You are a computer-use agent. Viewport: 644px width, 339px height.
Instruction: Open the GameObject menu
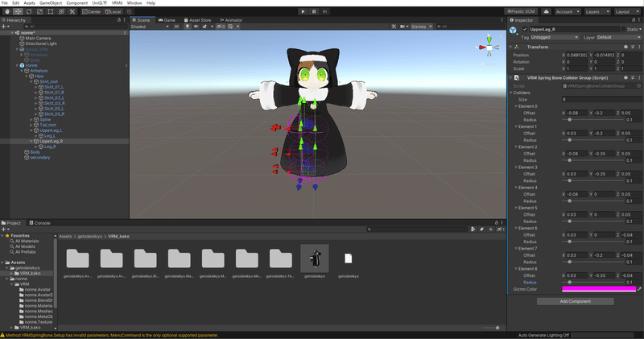click(x=51, y=3)
